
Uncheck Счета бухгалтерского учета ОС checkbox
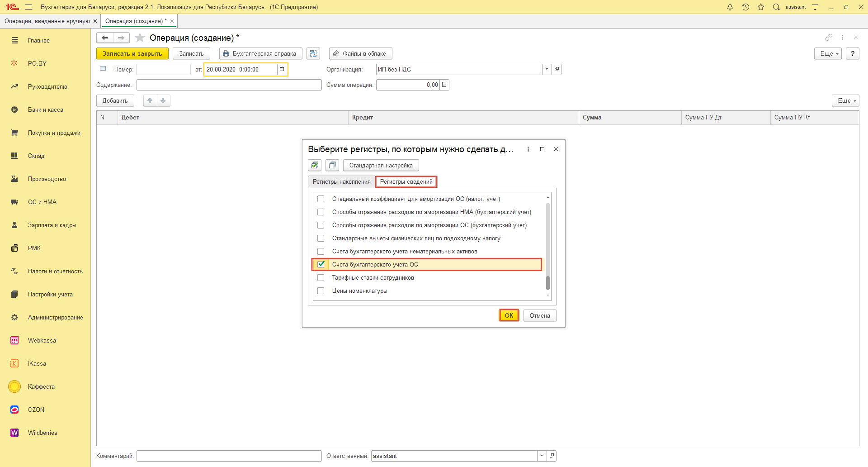pyautogui.click(x=321, y=264)
